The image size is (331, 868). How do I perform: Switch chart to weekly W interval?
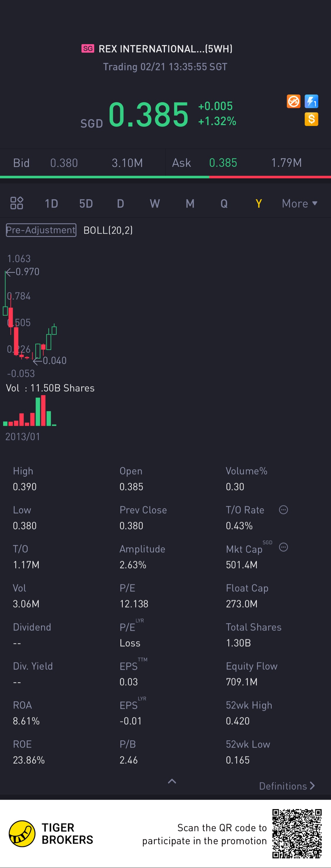click(155, 203)
